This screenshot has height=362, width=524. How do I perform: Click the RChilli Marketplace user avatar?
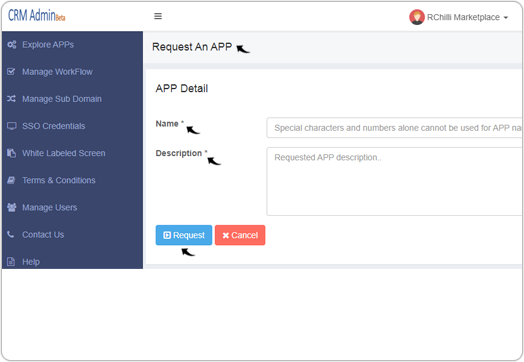coord(417,17)
